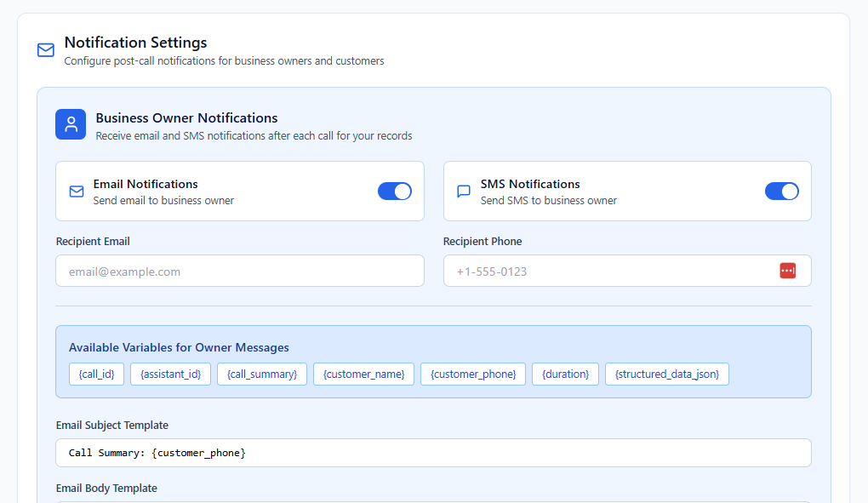Disable the Email Notifications toggle
868x503 pixels.
[395, 191]
